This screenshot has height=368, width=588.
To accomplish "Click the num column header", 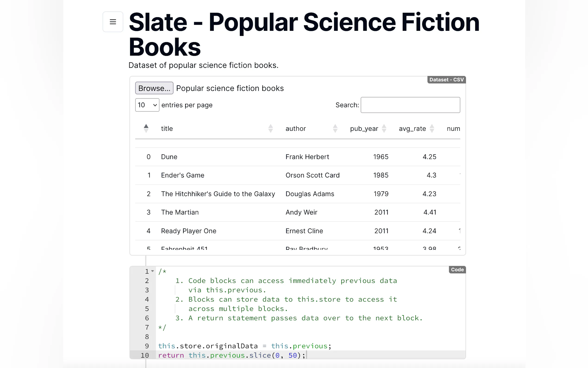I will pyautogui.click(x=453, y=129).
